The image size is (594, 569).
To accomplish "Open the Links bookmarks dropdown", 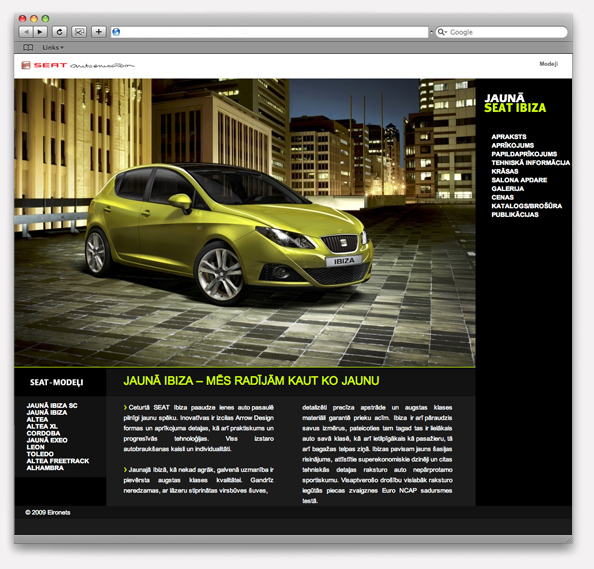I will click(53, 48).
